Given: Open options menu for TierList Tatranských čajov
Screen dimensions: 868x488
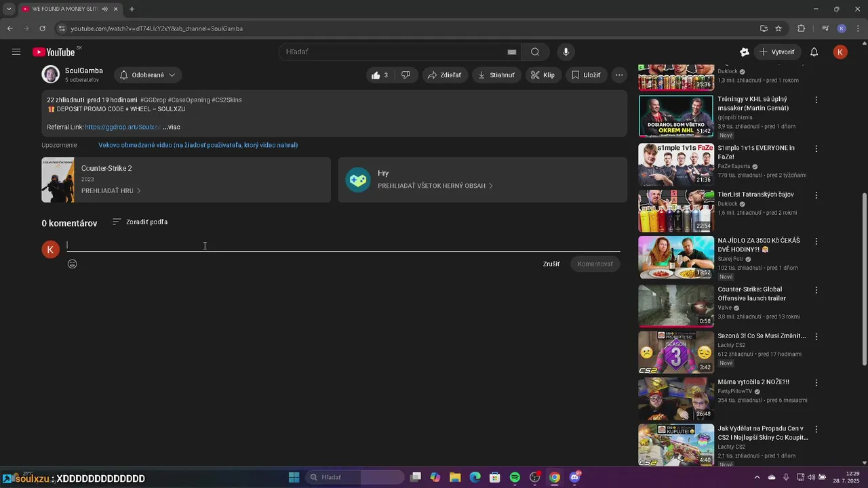Looking at the screenshot, I should pos(816,195).
